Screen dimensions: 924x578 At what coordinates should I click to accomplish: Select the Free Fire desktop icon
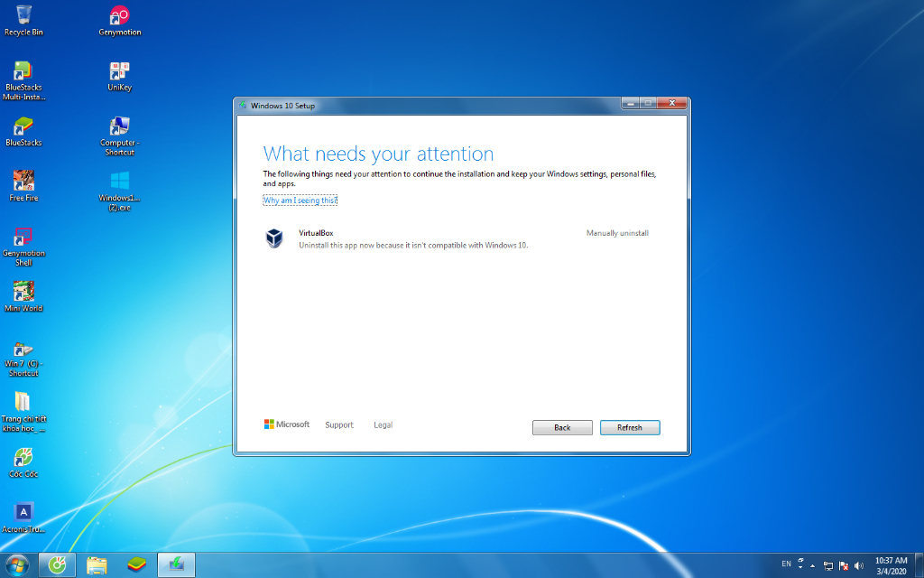pos(23,186)
